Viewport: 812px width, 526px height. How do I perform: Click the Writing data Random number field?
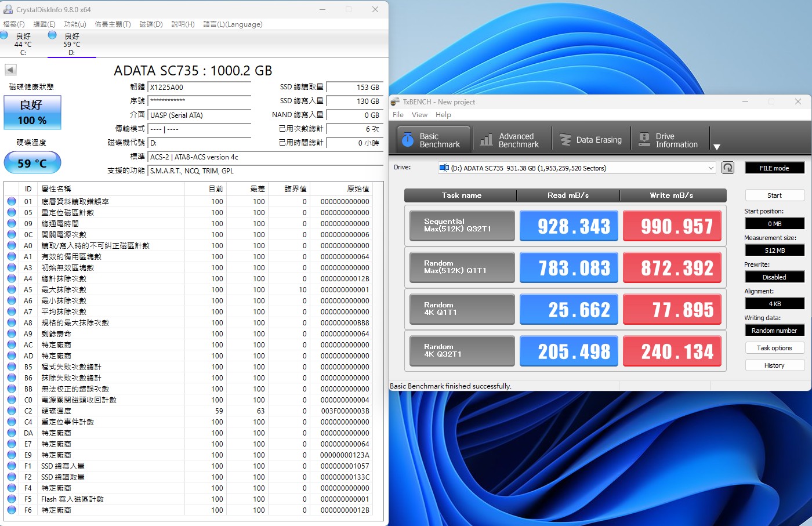(x=774, y=331)
